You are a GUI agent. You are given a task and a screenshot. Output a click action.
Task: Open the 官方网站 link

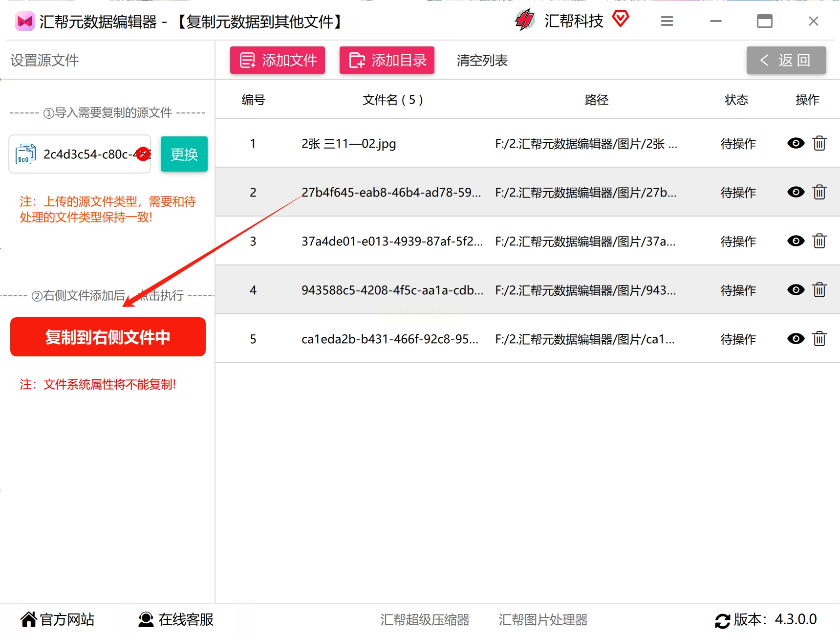point(57,619)
